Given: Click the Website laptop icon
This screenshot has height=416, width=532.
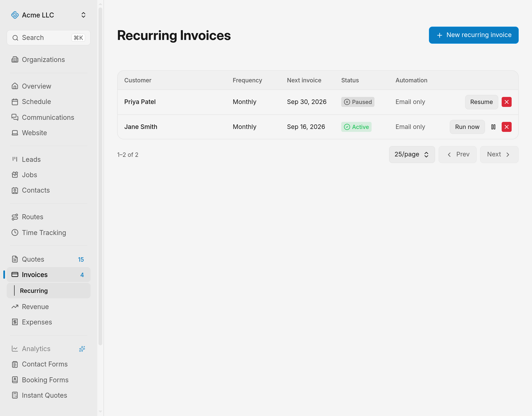Looking at the screenshot, I should coord(15,133).
